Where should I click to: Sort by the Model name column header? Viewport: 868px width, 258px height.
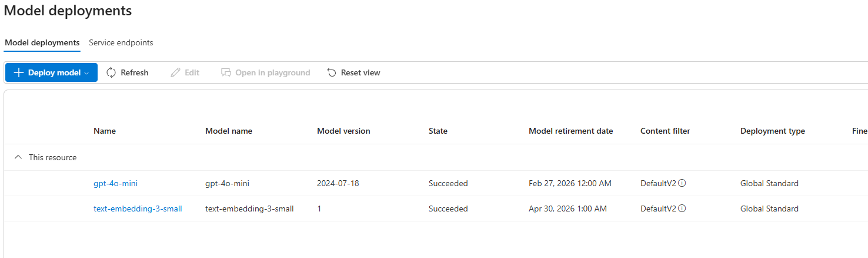click(229, 131)
